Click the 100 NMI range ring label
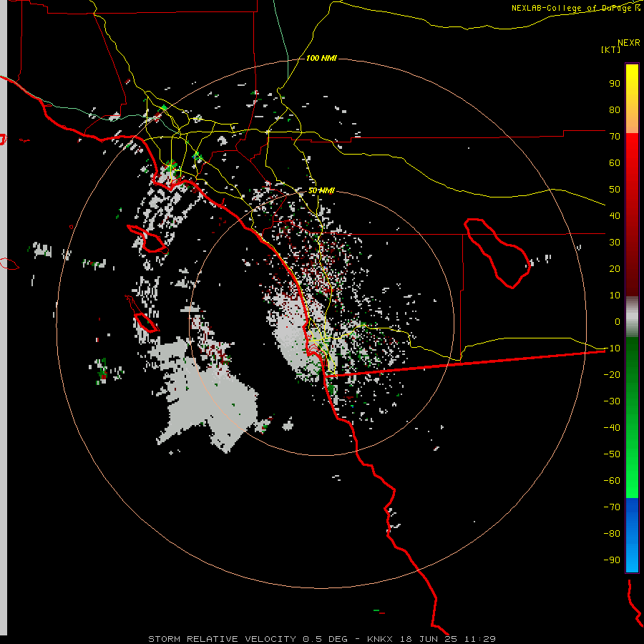644x644 pixels. click(x=321, y=58)
